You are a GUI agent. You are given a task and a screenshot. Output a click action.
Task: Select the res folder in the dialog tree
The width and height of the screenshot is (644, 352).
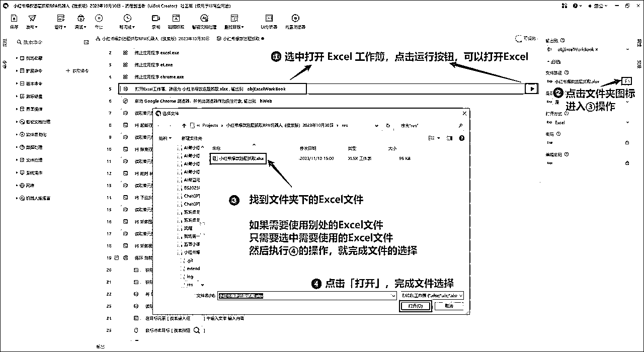190,285
